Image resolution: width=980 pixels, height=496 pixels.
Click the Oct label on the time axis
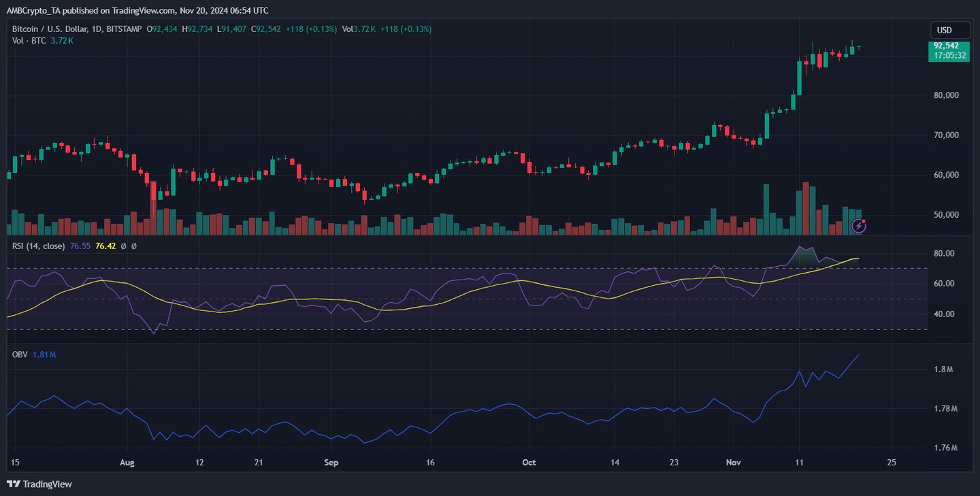coord(529,462)
